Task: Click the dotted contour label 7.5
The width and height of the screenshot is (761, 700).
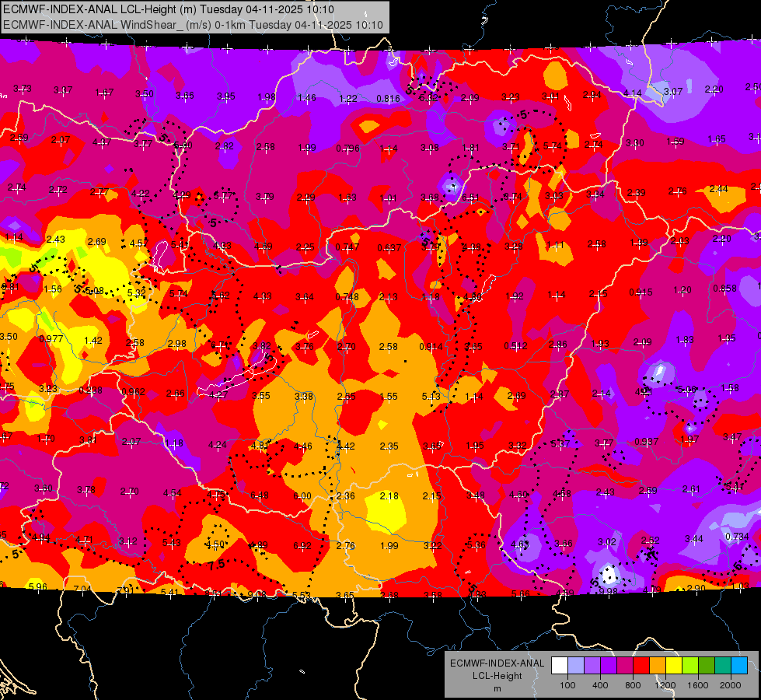Action: (216, 564)
